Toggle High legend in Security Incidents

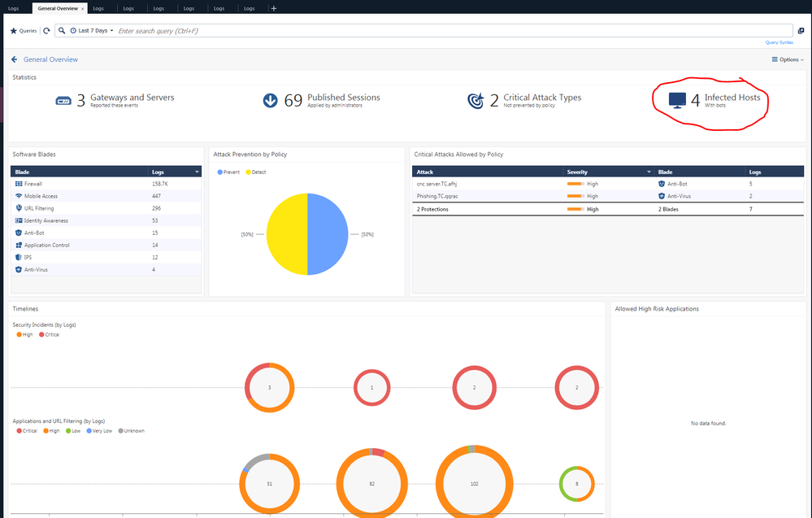24,335
